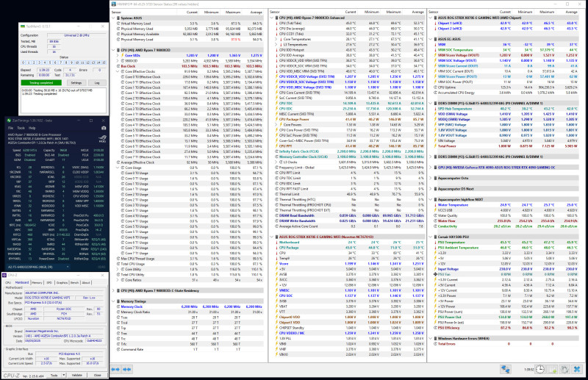This screenshot has height=380, width=588.
Task: Click the thermometer icon beside Chipset 1 (xHCI)
Action: point(435,24)
